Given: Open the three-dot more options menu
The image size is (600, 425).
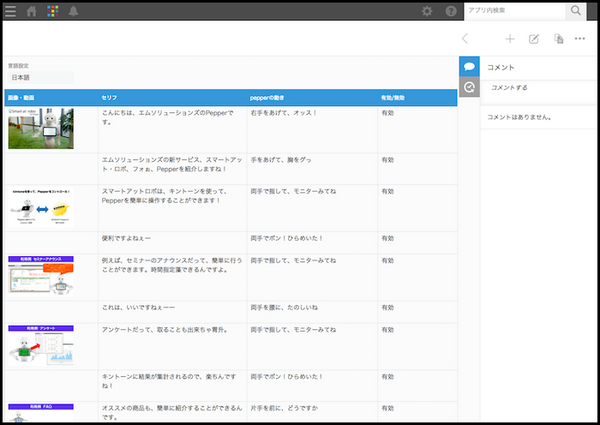Looking at the screenshot, I should tap(581, 39).
